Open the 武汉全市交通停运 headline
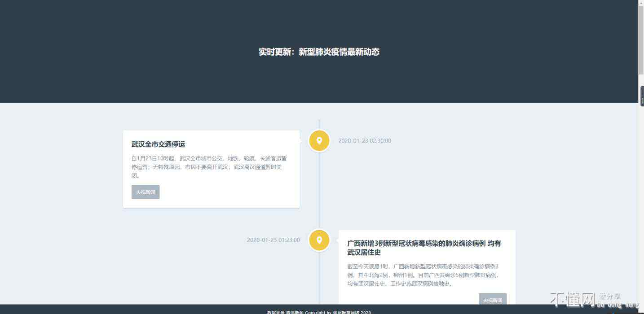 pos(158,144)
